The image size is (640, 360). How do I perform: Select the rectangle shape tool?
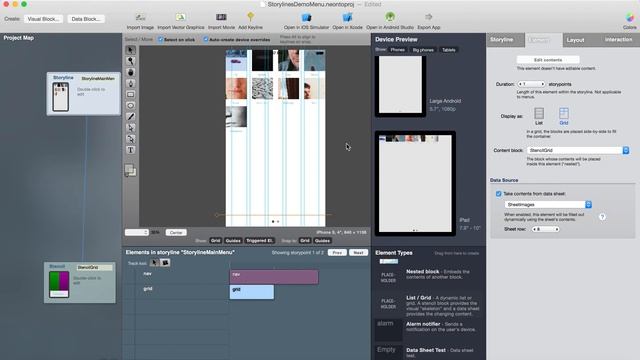pos(131,94)
